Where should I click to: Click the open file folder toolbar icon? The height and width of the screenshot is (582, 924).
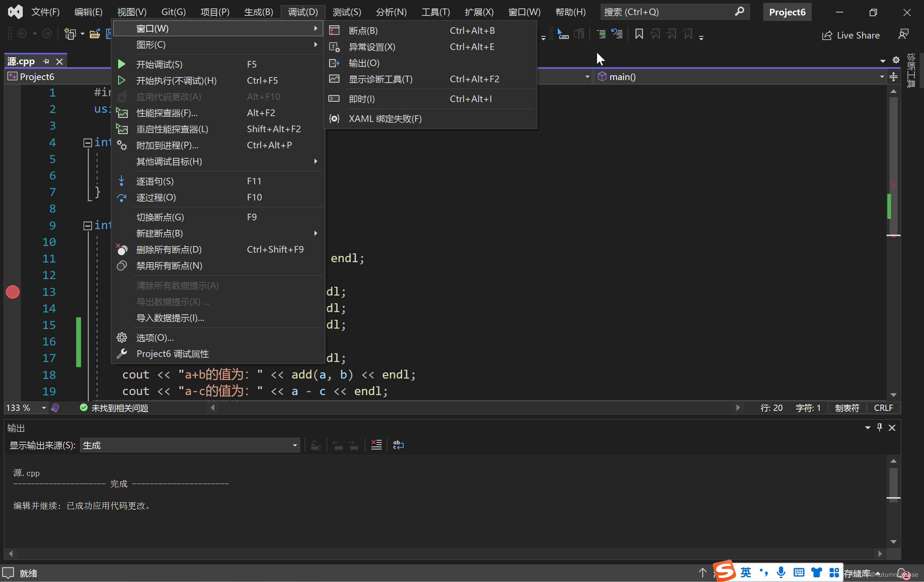(95, 34)
